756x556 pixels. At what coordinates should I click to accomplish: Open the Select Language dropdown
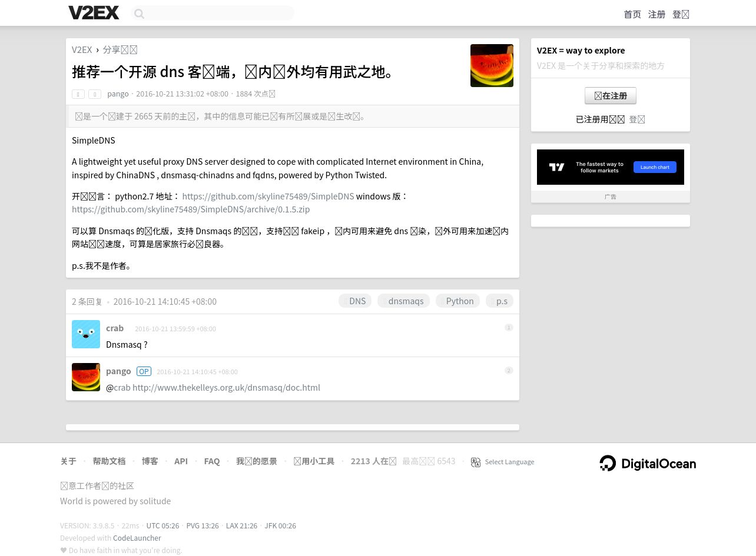point(509,462)
